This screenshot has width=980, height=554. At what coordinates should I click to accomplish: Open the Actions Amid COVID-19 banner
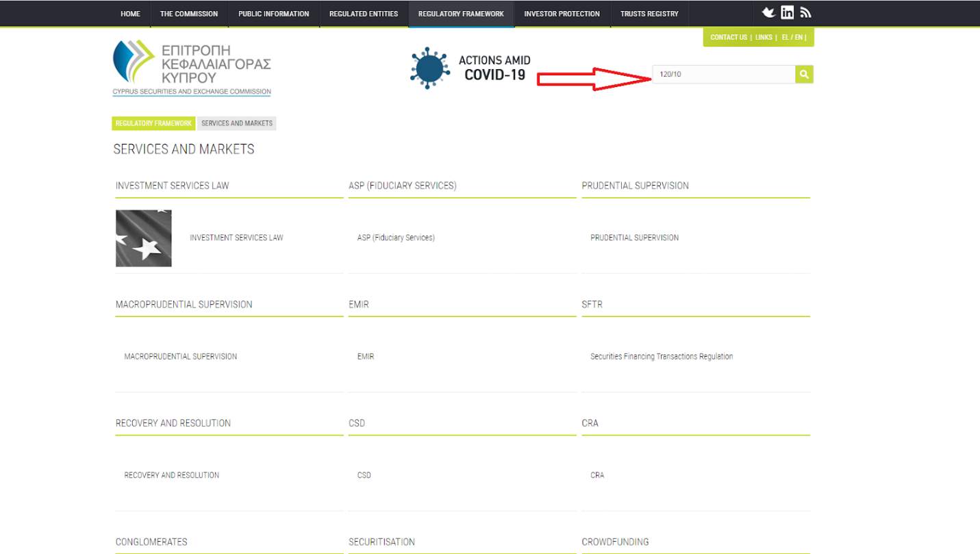470,68
